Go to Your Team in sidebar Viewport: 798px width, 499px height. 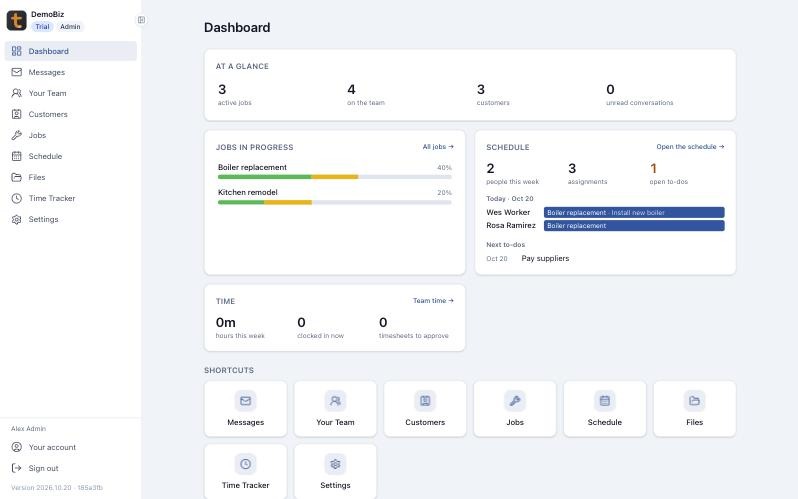[71, 93]
